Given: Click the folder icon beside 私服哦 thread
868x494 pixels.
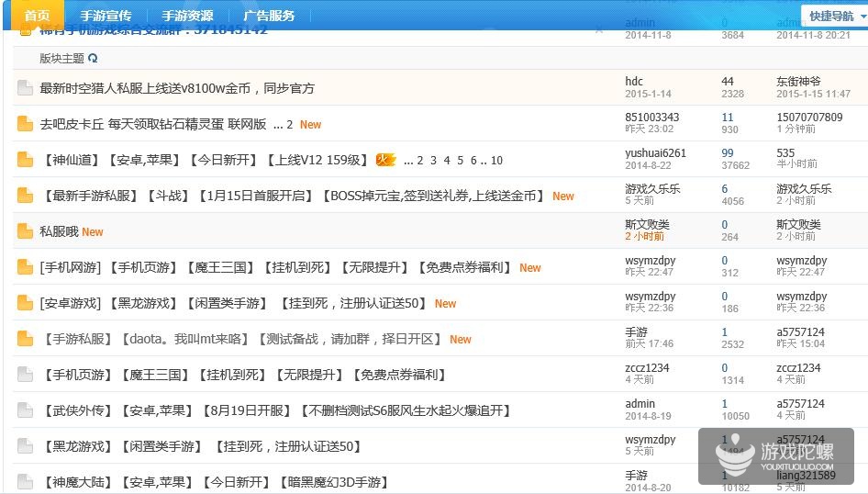Looking at the screenshot, I should pyautogui.click(x=25, y=231).
